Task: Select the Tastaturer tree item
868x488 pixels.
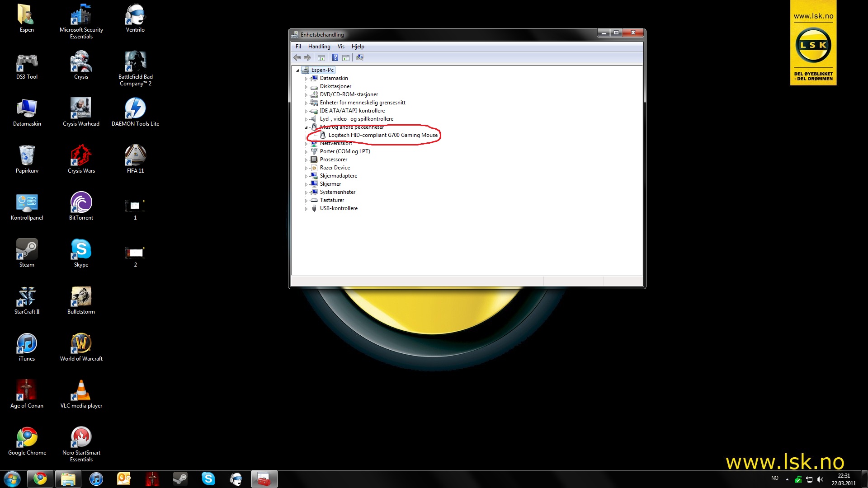Action: 332,200
